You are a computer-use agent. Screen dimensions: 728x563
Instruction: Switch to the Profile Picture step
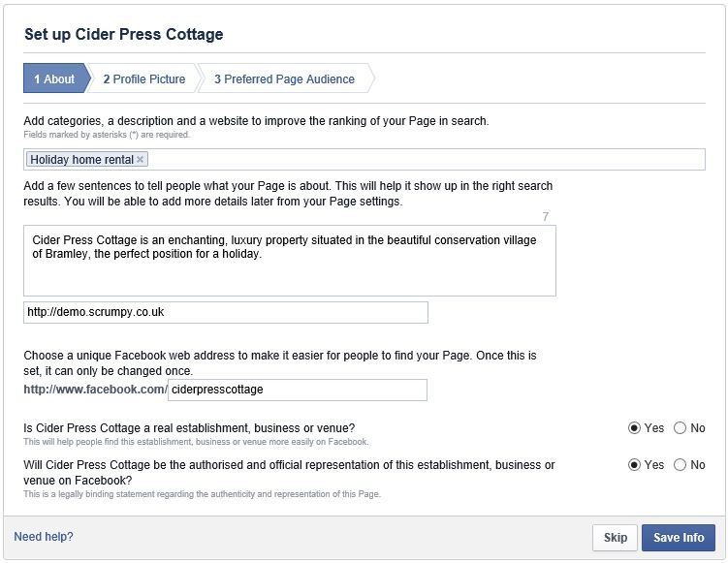[x=143, y=79]
